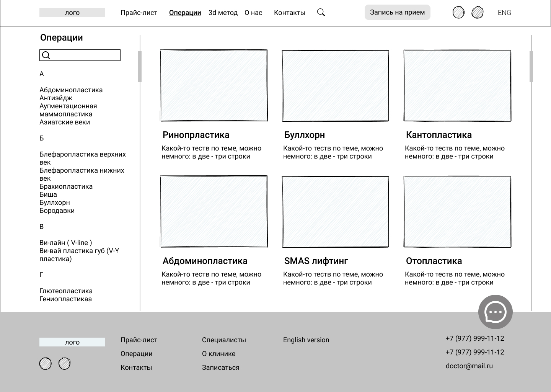Switch language with the ENG link

point(504,13)
